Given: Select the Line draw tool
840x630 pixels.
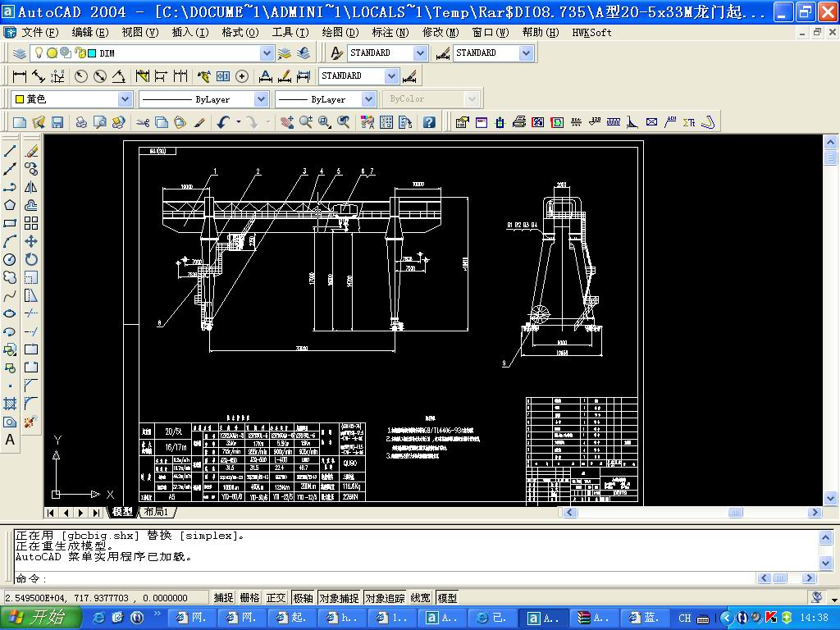Looking at the screenshot, I should [x=11, y=151].
